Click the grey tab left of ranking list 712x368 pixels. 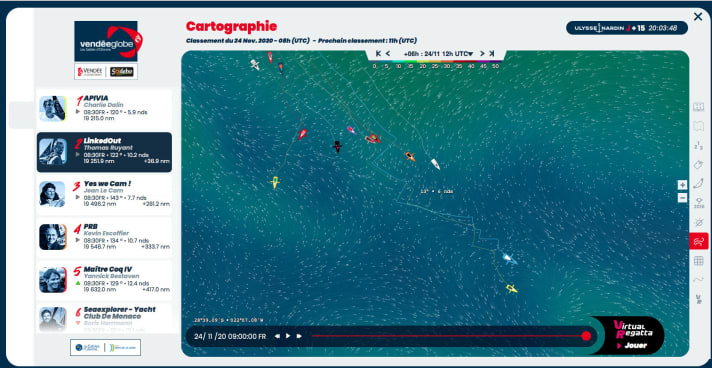[21, 115]
